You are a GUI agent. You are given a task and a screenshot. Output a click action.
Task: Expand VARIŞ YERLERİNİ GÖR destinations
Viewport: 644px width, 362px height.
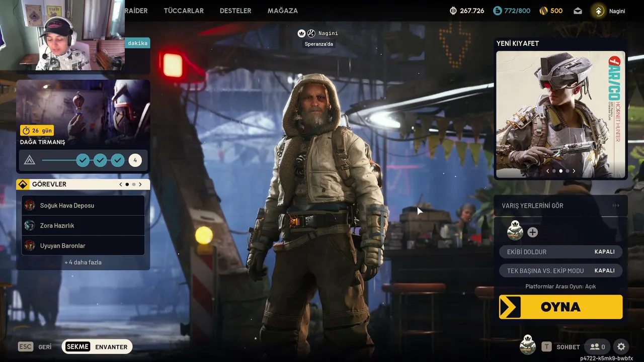(561, 206)
